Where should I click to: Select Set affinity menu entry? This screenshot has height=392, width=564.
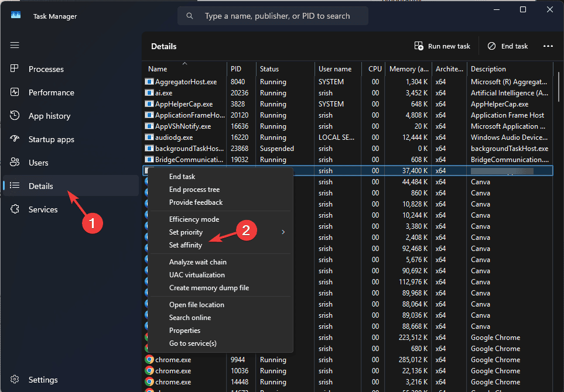pyautogui.click(x=186, y=245)
